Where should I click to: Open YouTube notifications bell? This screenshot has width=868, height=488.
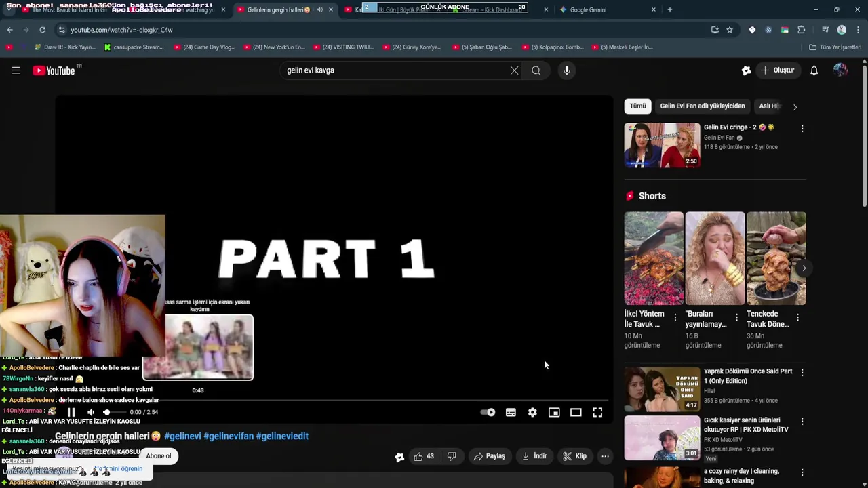coord(814,70)
